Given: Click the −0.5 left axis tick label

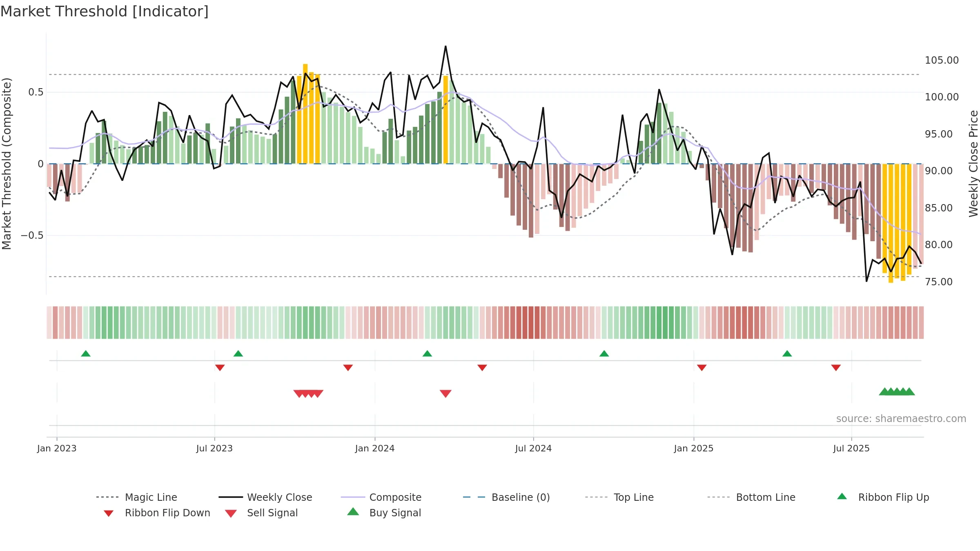Looking at the screenshot, I should coord(32,236).
